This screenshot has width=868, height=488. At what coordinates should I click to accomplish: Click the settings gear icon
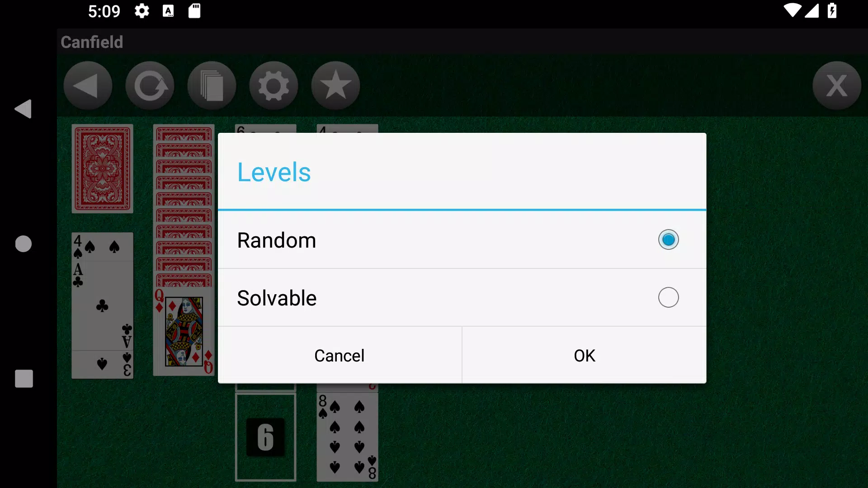(x=274, y=85)
